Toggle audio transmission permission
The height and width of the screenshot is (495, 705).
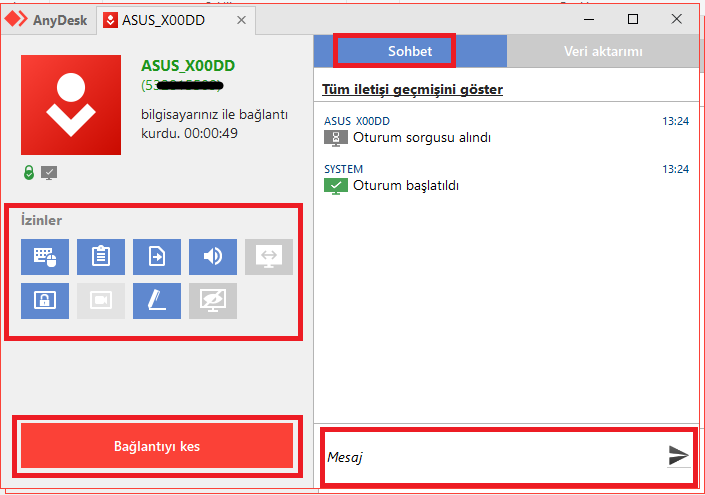(x=213, y=257)
